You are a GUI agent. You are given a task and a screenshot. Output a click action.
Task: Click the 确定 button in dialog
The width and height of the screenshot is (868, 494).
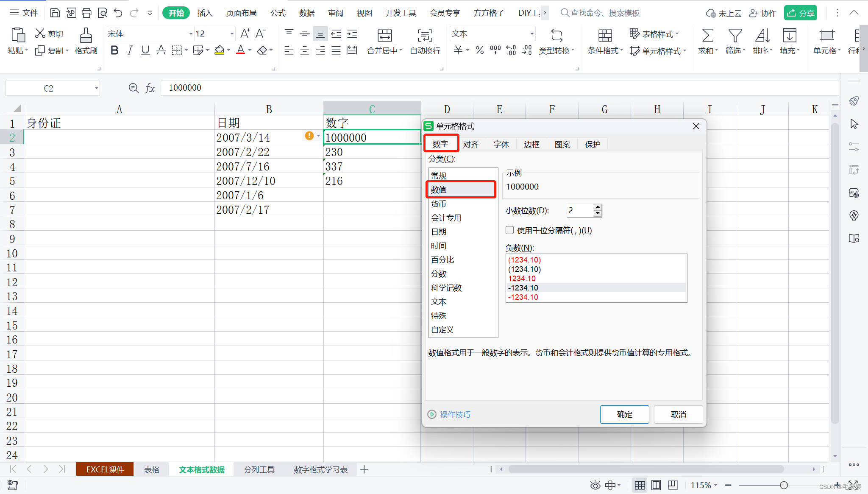pos(624,414)
